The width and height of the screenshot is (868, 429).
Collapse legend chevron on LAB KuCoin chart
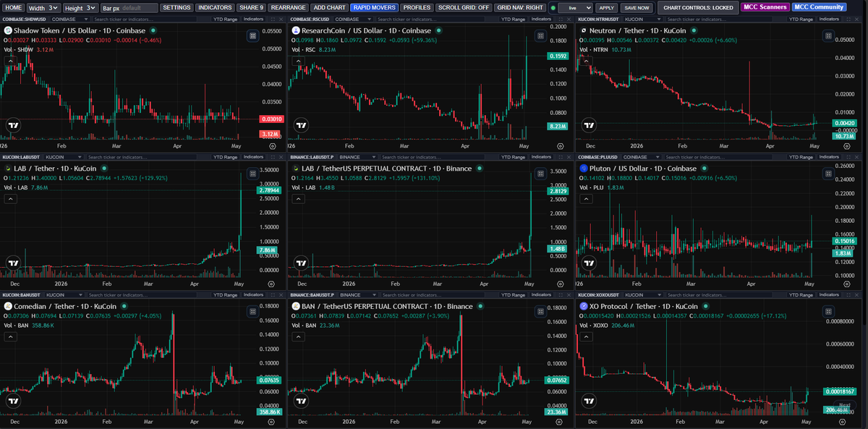pyautogui.click(x=9, y=200)
